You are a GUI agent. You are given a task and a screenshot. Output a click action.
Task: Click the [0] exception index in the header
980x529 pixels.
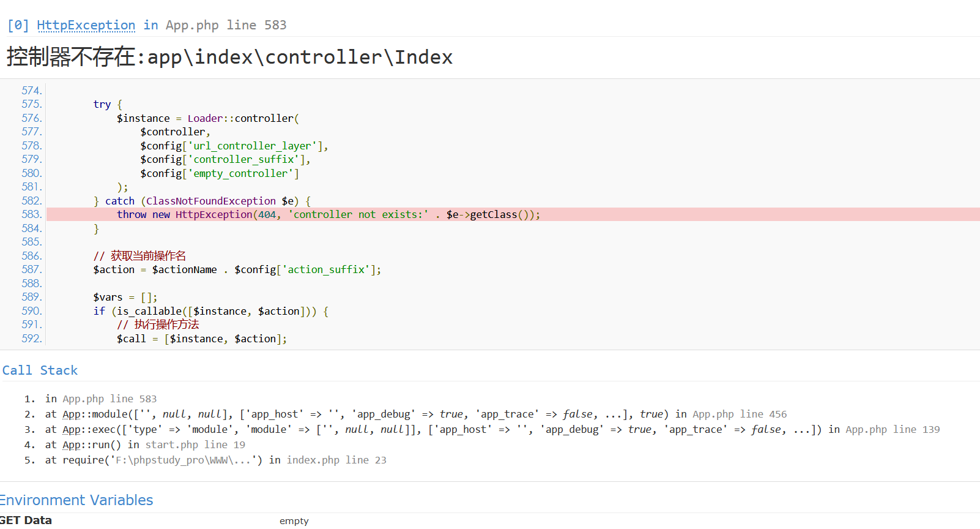(18, 25)
